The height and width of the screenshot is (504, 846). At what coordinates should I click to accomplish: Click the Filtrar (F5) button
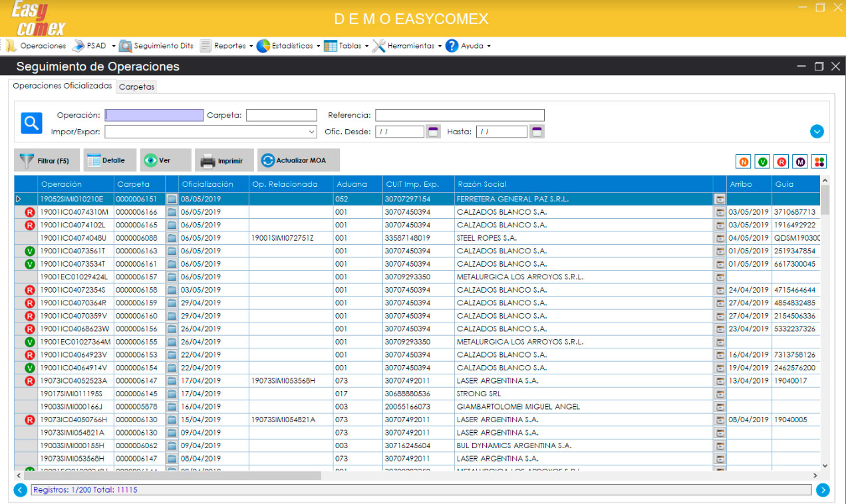coord(47,160)
